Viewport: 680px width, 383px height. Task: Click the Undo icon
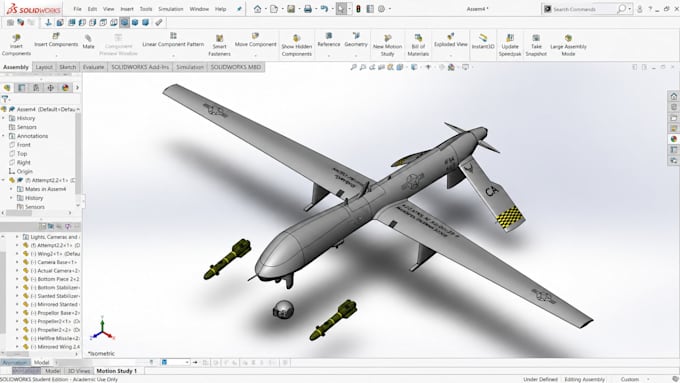pyautogui.click(x=324, y=9)
